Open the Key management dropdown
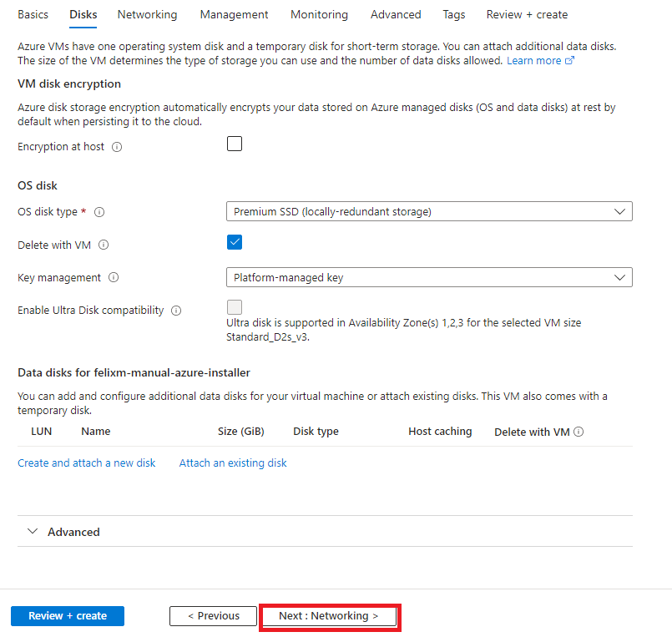Image resolution: width=672 pixels, height=637 pixels. (429, 277)
